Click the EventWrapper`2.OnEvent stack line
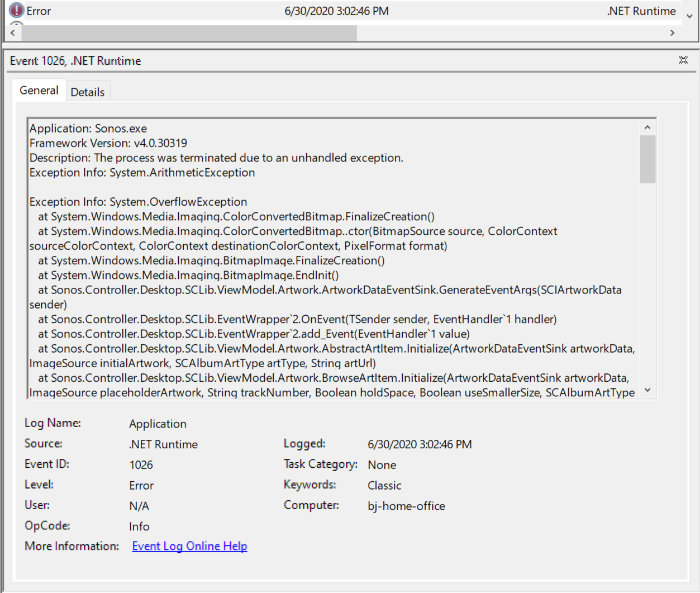 [297, 319]
